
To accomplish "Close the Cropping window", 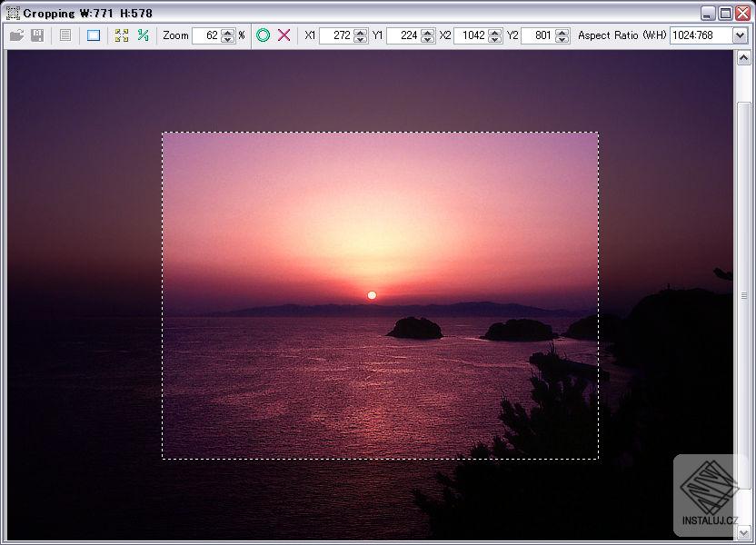I will [x=742, y=13].
